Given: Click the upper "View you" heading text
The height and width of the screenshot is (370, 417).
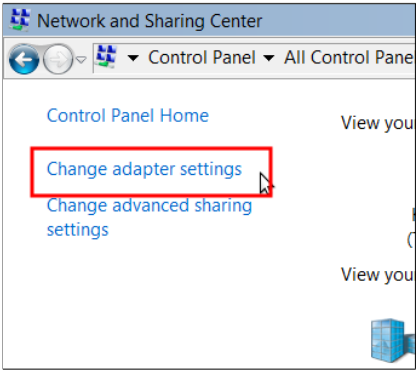Looking at the screenshot, I should click(x=377, y=123).
